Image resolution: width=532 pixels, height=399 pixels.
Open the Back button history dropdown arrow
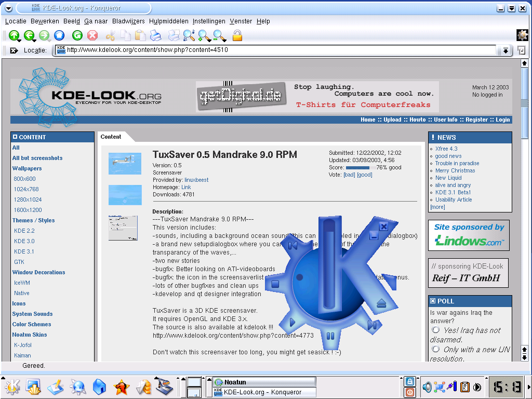pos(34,41)
